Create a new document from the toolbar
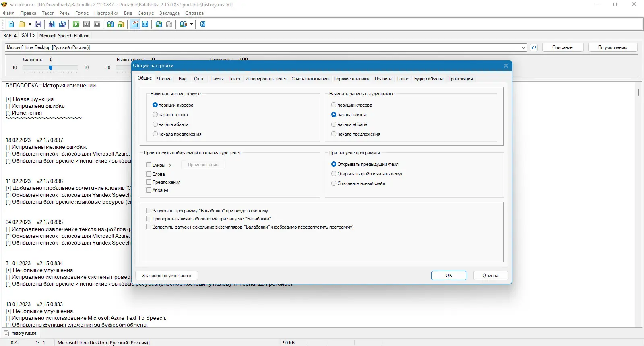 pyautogui.click(x=11, y=24)
